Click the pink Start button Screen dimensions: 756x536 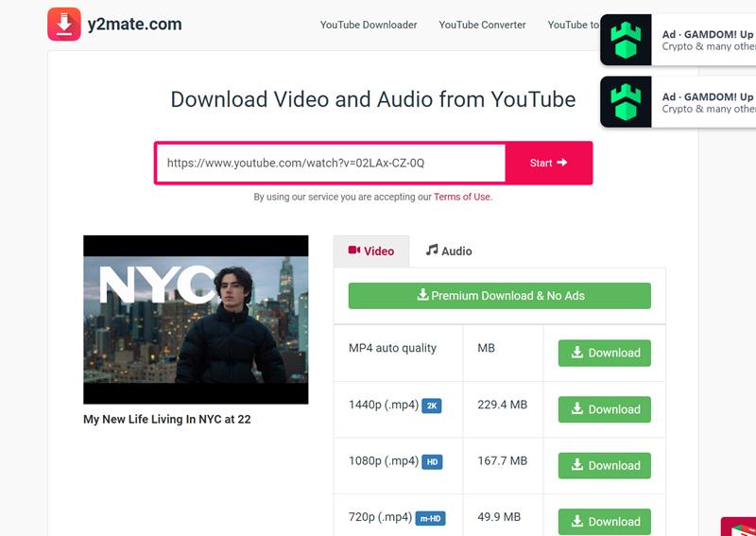[548, 163]
